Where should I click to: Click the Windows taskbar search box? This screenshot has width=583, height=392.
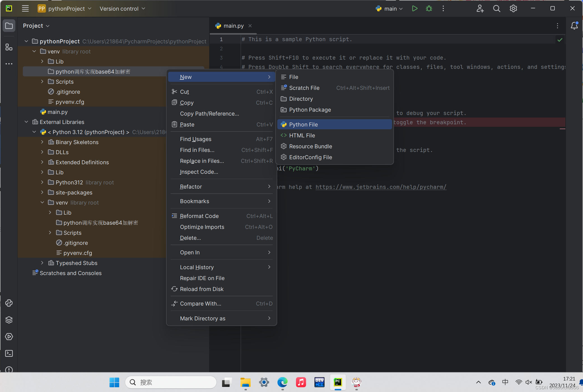[170, 382]
